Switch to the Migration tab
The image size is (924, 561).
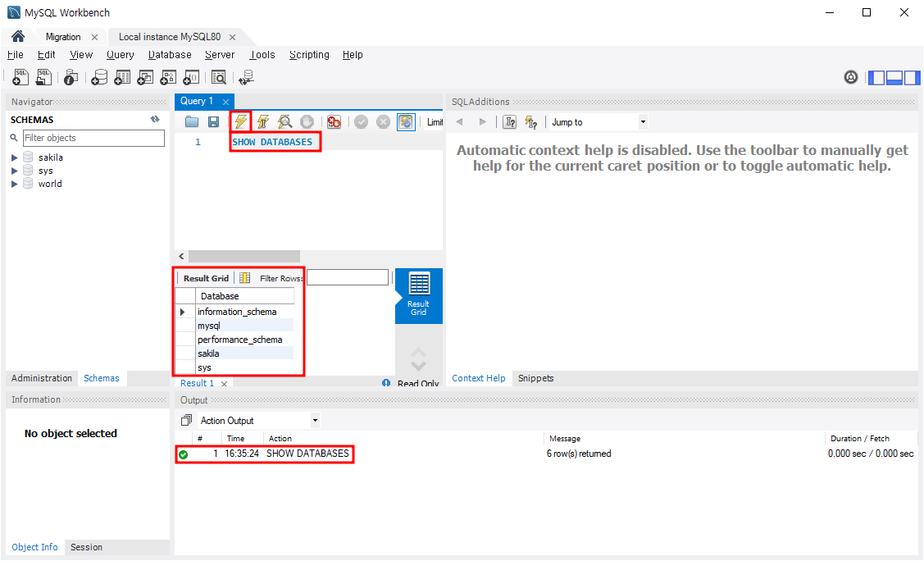coord(63,37)
